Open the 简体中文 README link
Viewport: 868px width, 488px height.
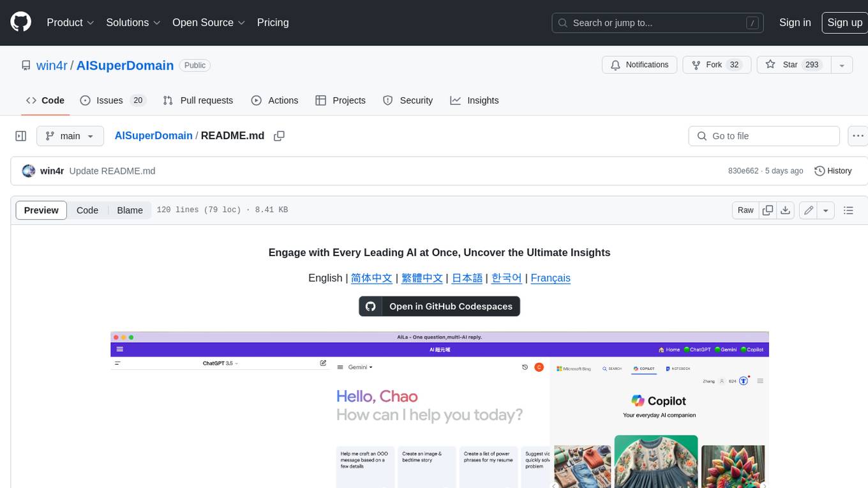371,278
